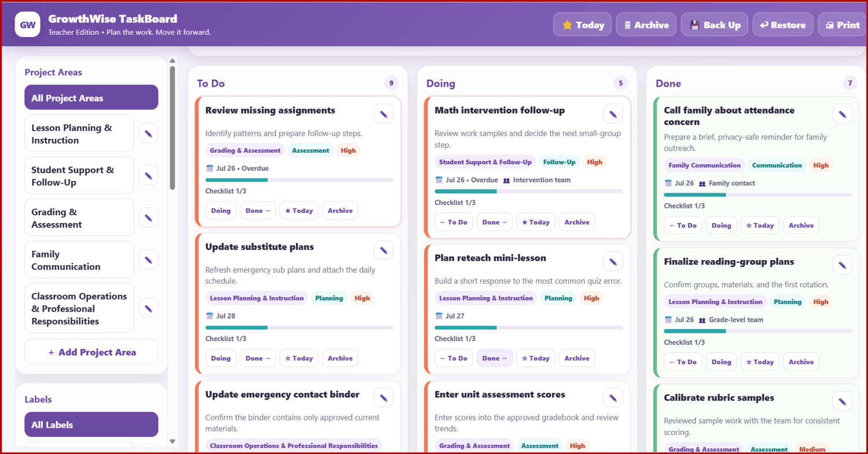Image resolution: width=868 pixels, height=454 pixels.
Task: Open the Today view in header
Action: 582,25
